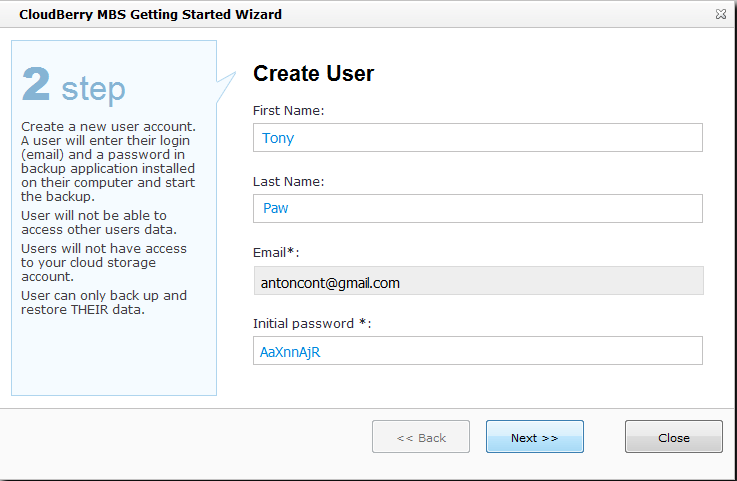This screenshot has width=737, height=481.
Task: Click the Last Name field containing Paw
Action: click(x=477, y=208)
